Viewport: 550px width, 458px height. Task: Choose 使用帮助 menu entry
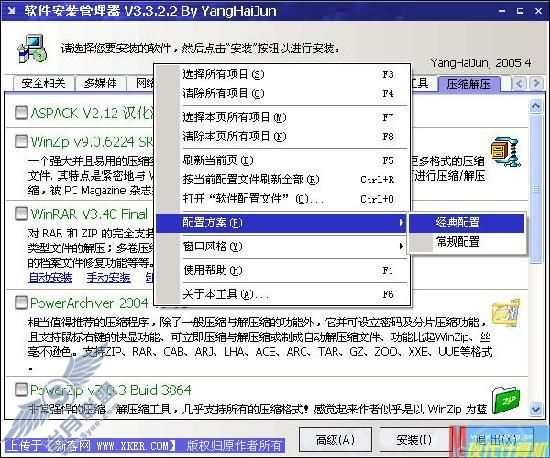pos(282,270)
